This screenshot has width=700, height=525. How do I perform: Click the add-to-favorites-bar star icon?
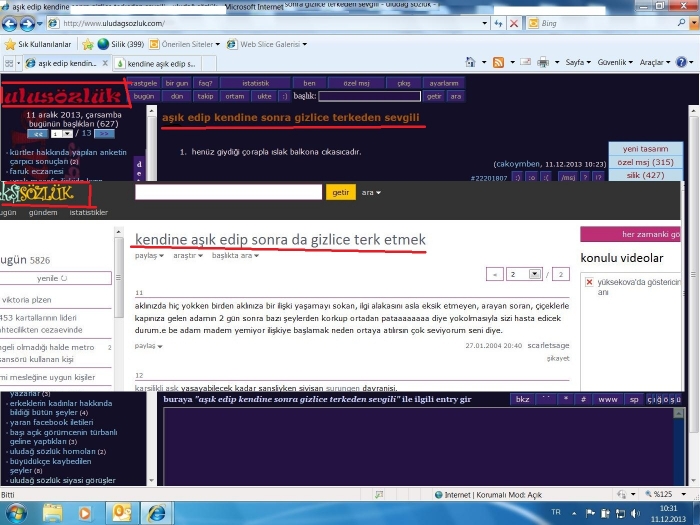pyautogui.click(x=88, y=44)
